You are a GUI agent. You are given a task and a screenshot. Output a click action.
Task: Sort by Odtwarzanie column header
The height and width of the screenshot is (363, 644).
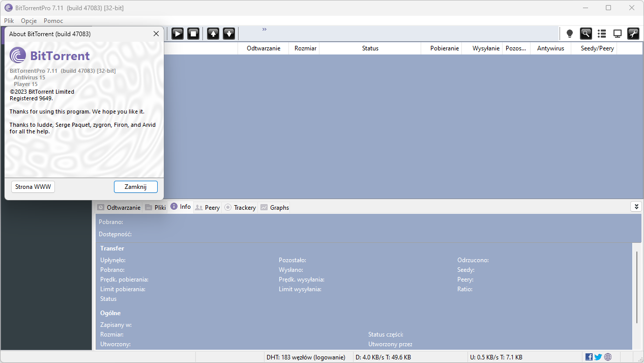264,48
